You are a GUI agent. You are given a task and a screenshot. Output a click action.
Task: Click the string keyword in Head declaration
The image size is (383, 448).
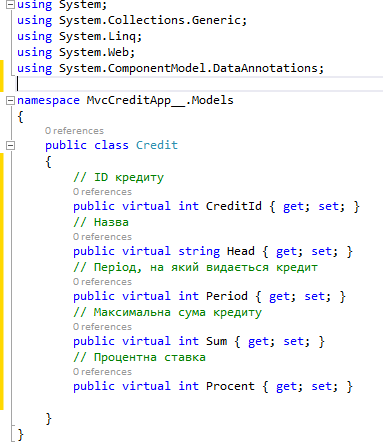[x=199, y=251]
